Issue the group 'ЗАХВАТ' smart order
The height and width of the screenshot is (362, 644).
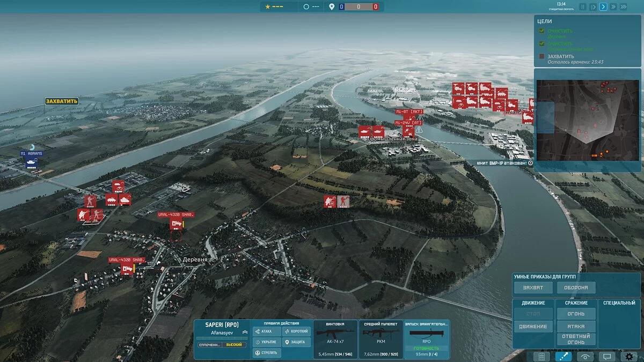pos(533,288)
